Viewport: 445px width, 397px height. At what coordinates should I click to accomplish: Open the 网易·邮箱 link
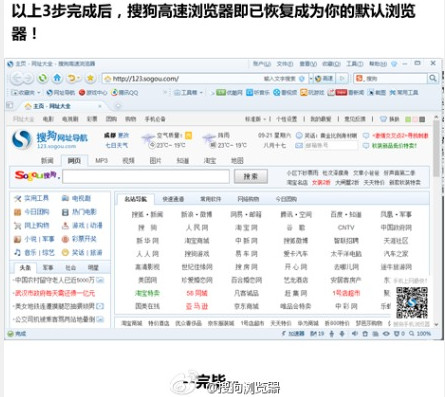point(246,214)
